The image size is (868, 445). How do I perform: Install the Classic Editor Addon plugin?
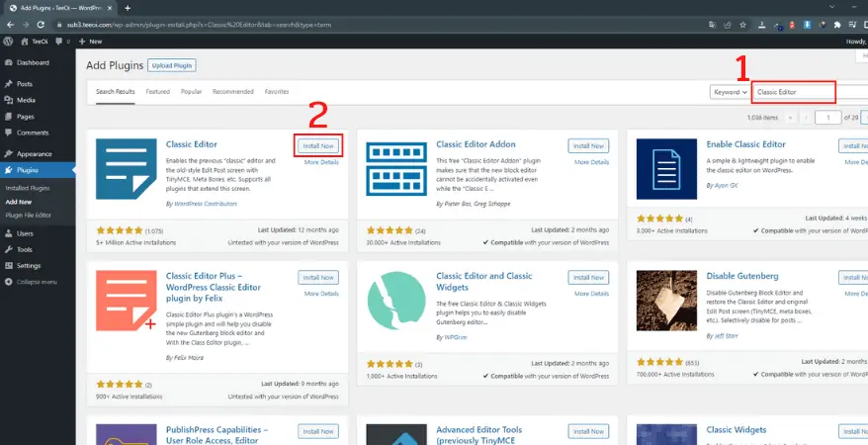588,146
